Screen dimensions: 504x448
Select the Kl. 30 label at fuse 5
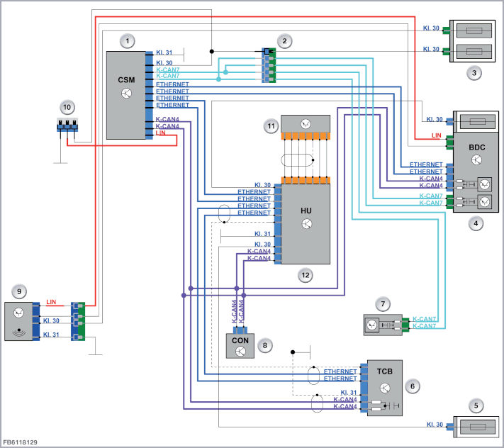[x=435, y=424]
